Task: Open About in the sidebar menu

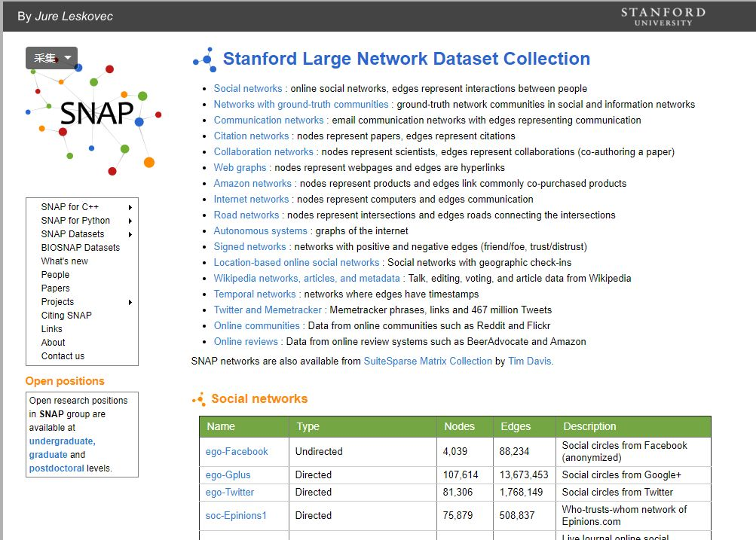Action: [53, 342]
